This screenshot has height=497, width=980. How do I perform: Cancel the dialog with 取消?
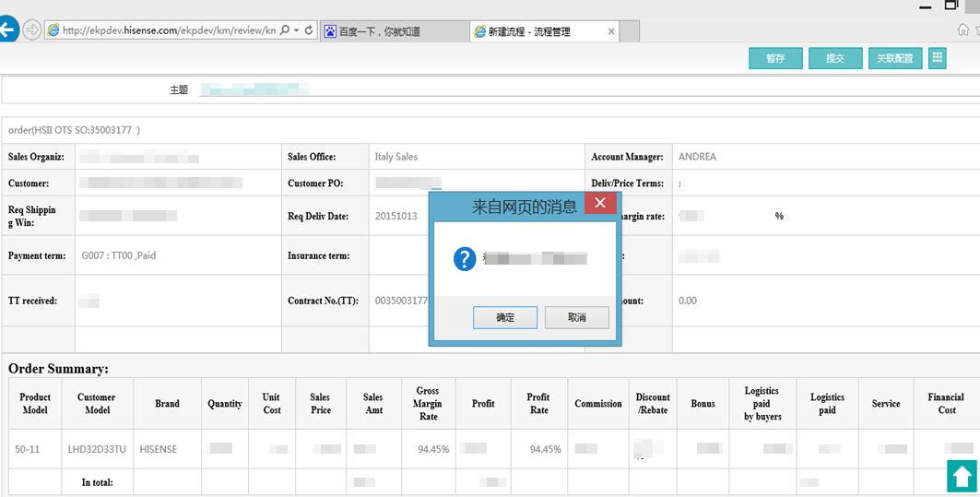(x=576, y=317)
